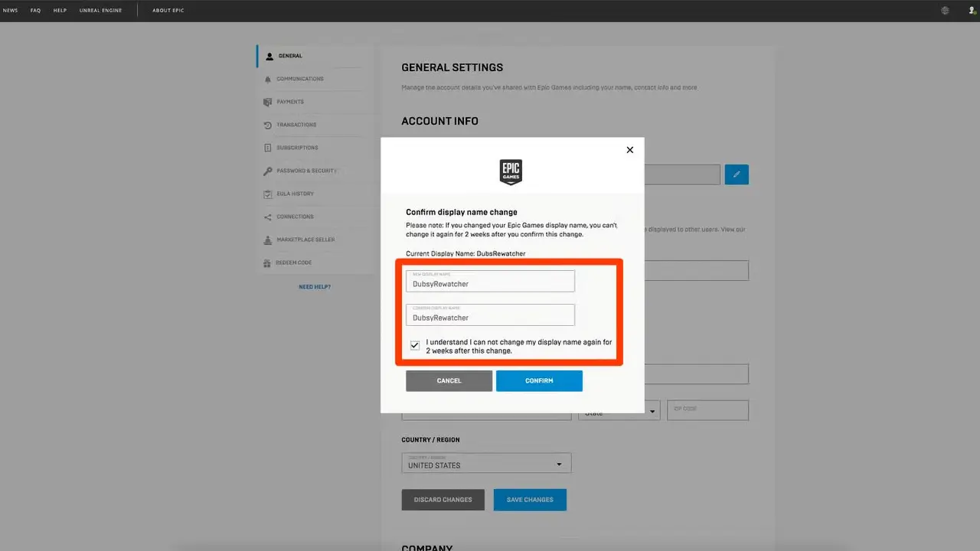Click the Account Info heading
The width and height of the screenshot is (980, 551).
pos(440,121)
